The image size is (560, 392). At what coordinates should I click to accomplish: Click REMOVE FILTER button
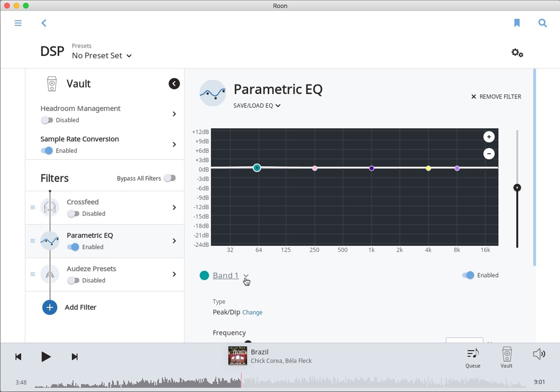coord(496,97)
